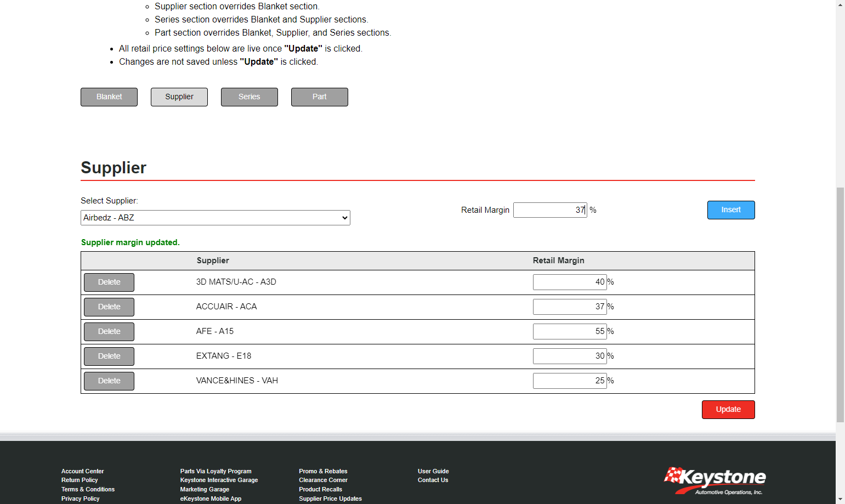Open the Product Recalls link
Viewport: 845px width, 504px height.
pos(320,490)
